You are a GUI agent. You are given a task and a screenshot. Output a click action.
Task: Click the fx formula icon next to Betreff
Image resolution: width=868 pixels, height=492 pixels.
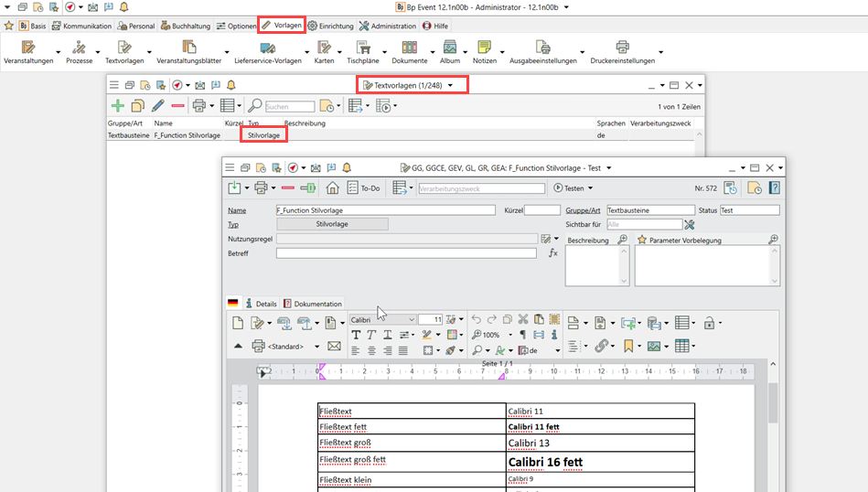(552, 252)
